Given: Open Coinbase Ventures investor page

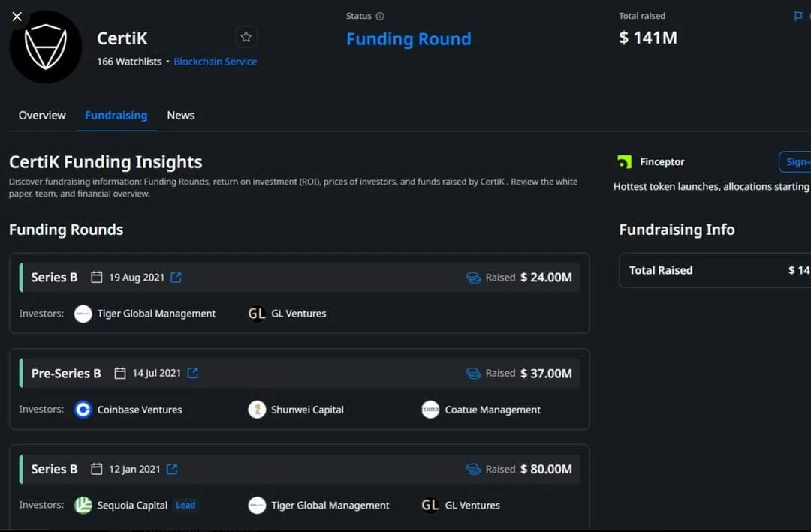Looking at the screenshot, I should pos(140,410).
